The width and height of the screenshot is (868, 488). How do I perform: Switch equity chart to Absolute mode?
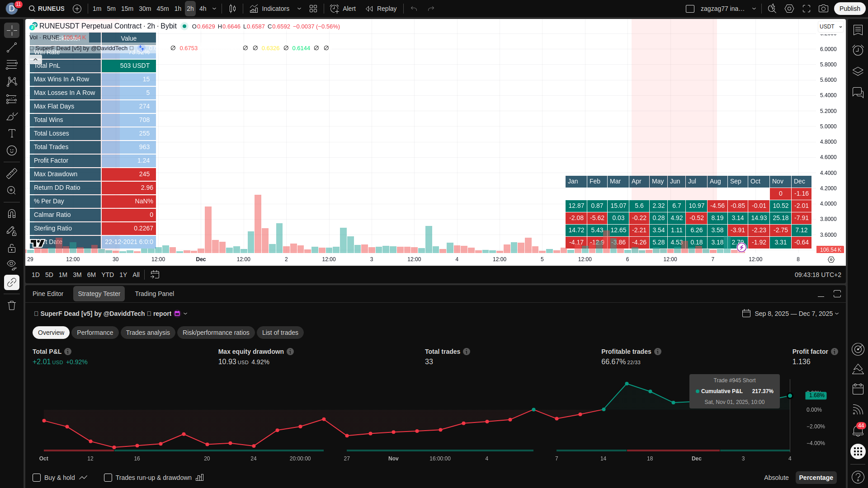pos(776,478)
